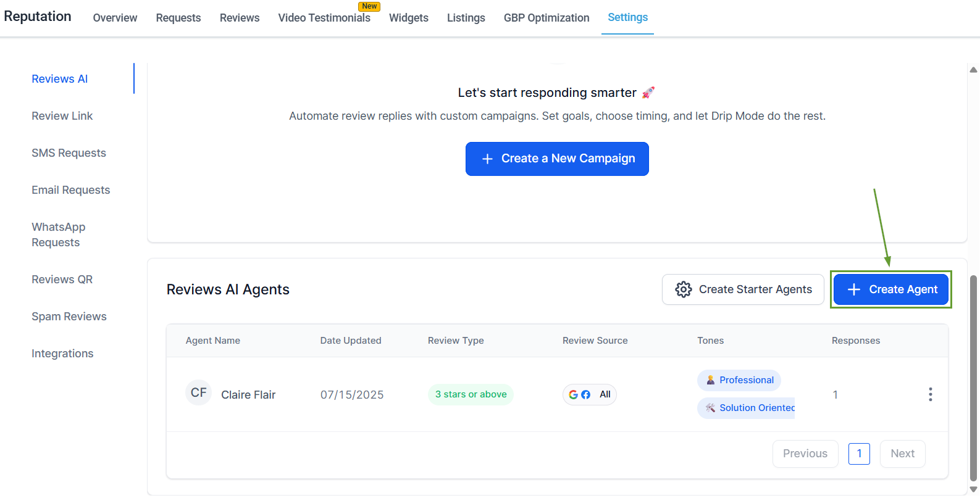Screen dimensions: 980x498
Task: Click the Google and Facebook source badge
Action: point(590,394)
